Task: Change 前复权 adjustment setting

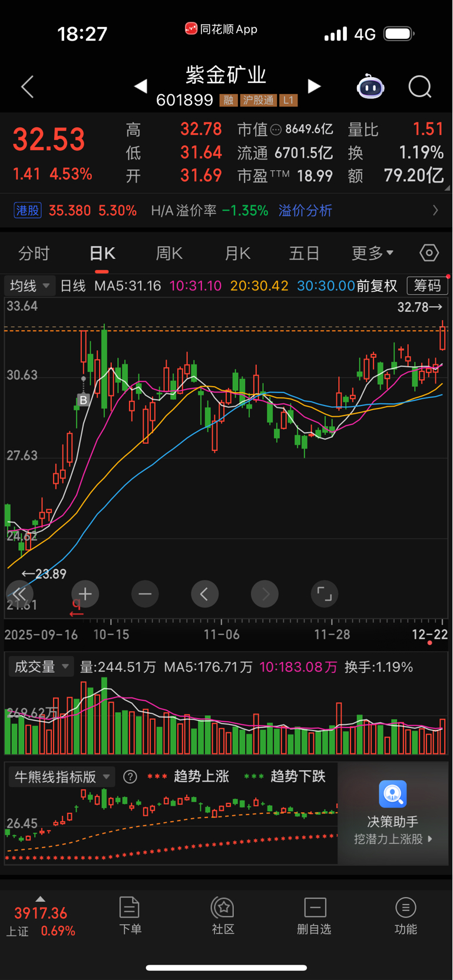Action: 377,286
